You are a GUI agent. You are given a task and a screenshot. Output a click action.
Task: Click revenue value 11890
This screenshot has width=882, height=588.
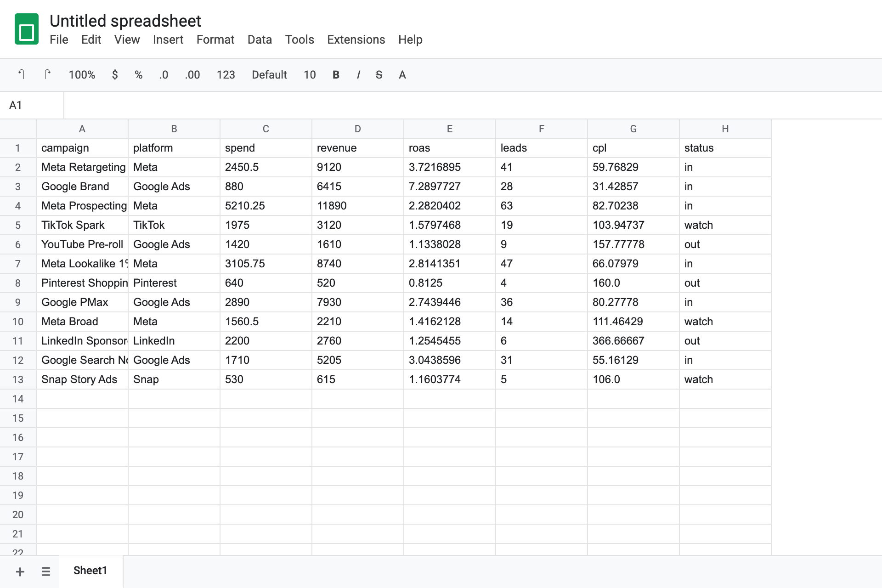[358, 206]
